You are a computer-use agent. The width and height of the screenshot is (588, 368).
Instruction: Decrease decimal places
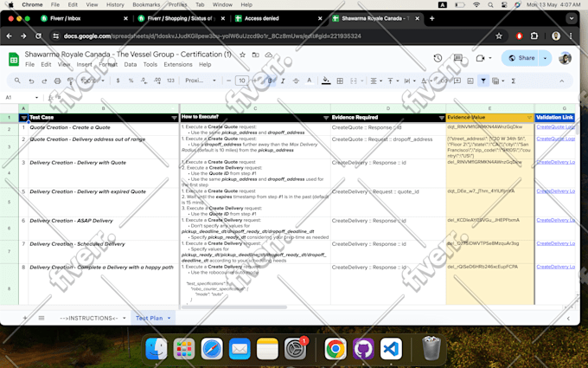(144, 81)
